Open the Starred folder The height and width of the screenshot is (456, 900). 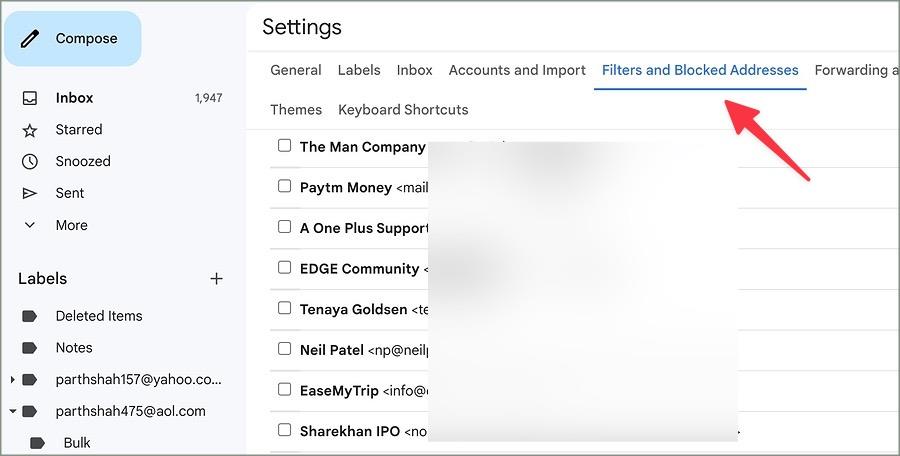click(79, 130)
